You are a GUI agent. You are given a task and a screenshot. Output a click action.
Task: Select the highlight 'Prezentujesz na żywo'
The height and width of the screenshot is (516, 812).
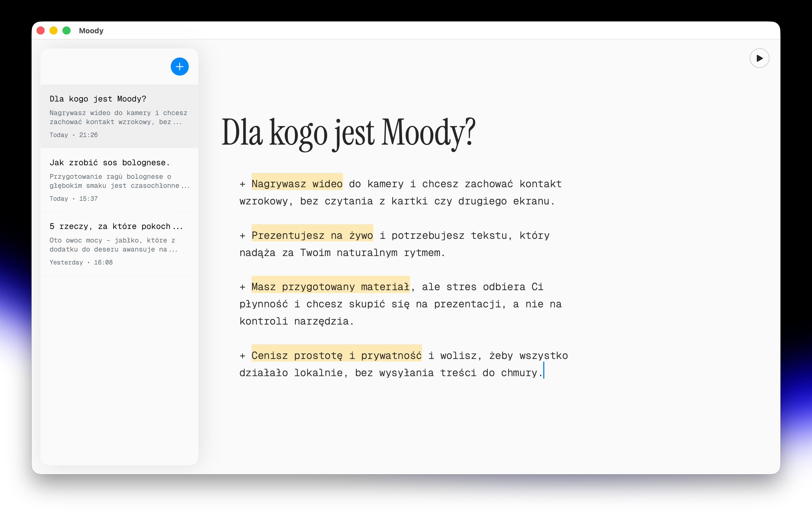tap(312, 235)
